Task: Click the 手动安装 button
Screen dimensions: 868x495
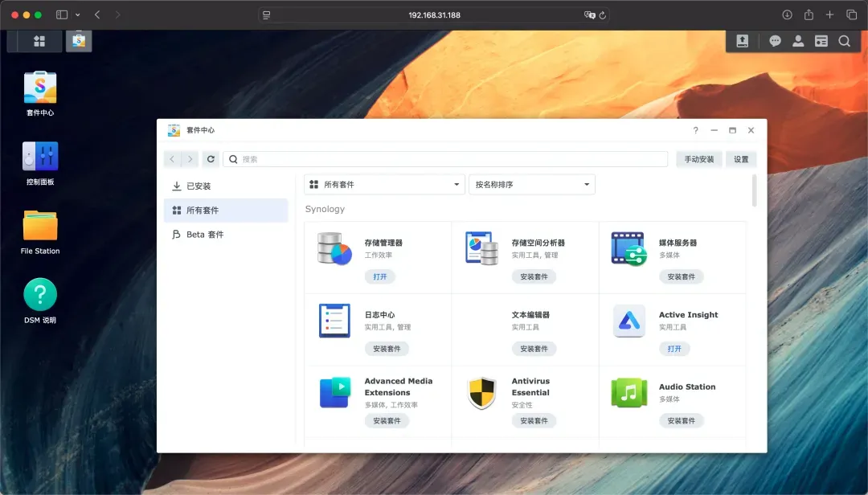Action: pyautogui.click(x=699, y=159)
